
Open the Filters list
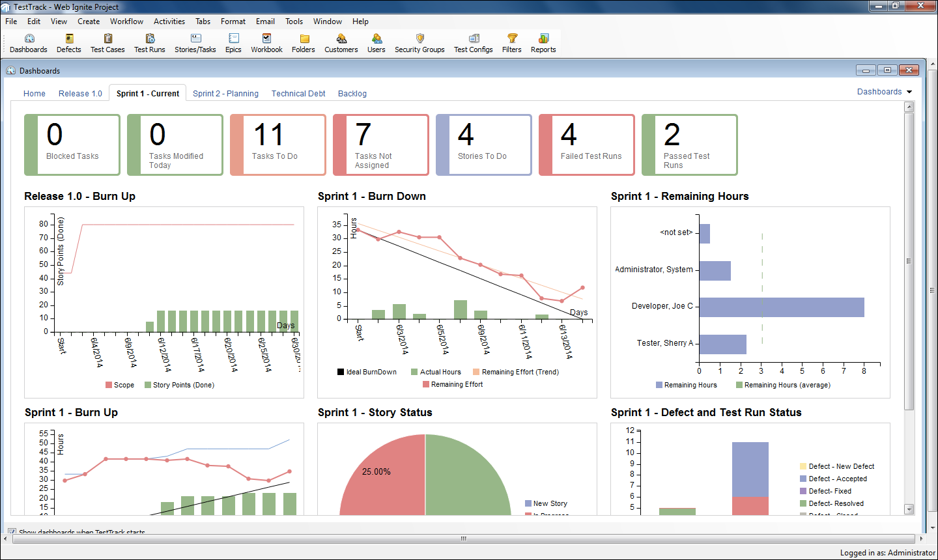tap(512, 44)
